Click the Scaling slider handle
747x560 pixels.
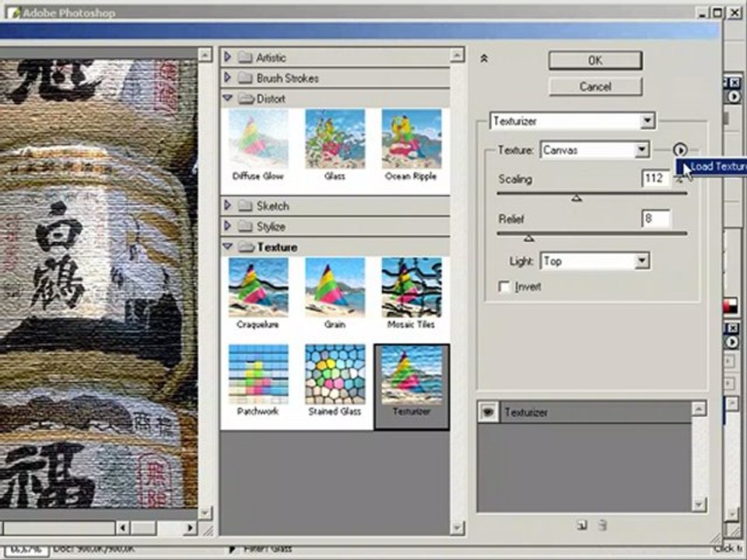[577, 197]
